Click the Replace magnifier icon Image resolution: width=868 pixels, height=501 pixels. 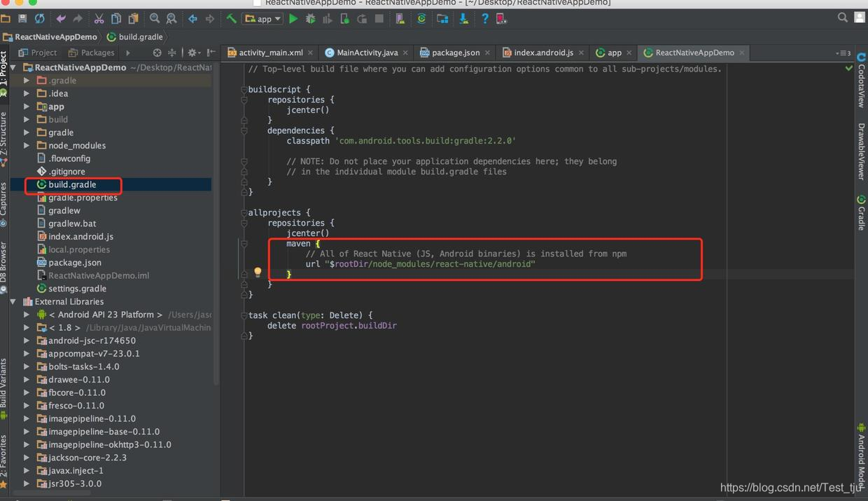pos(171,18)
